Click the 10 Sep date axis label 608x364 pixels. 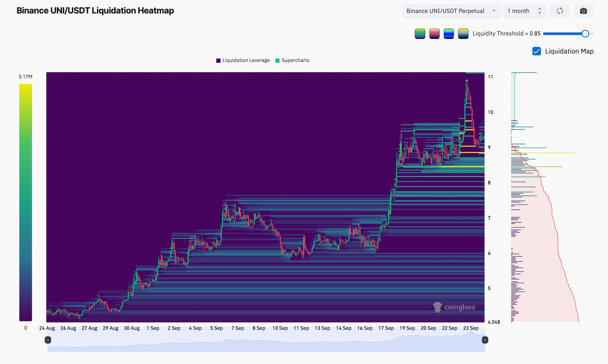[280, 328]
